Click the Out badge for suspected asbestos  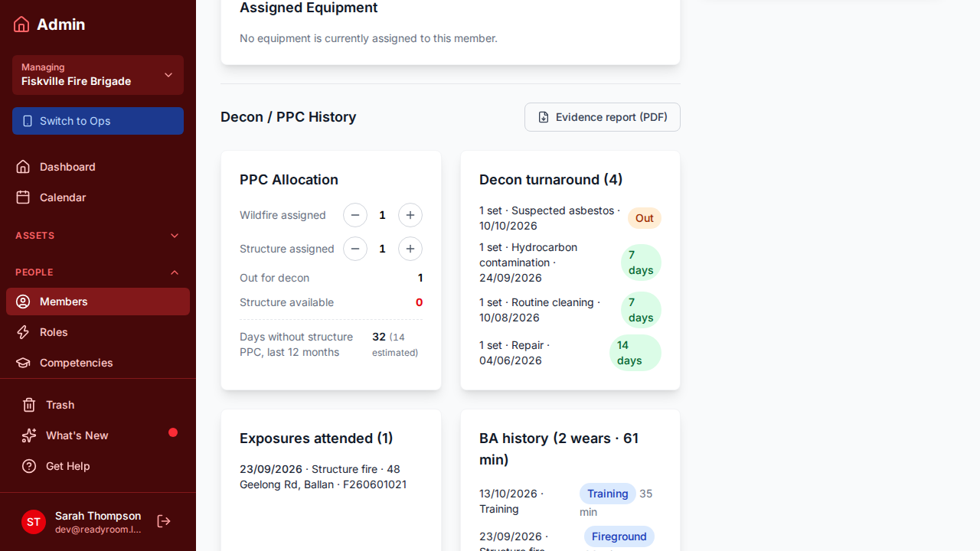coord(645,218)
